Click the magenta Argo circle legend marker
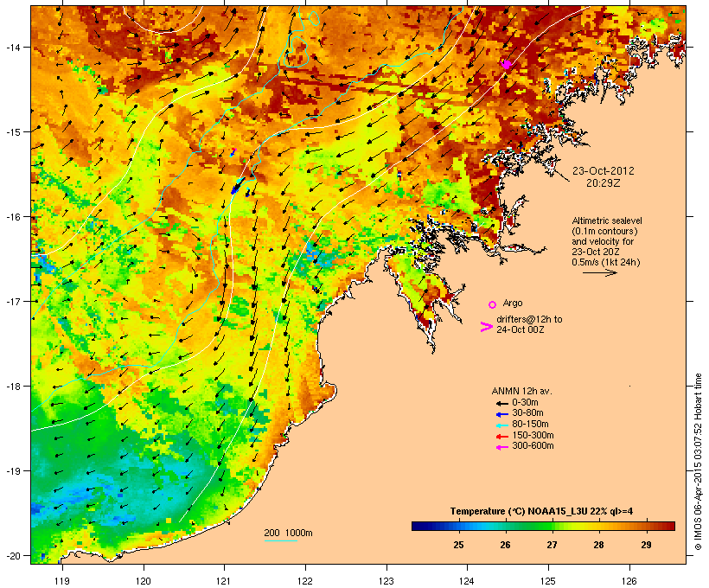Image resolution: width=709 pixels, height=588 pixels. (x=493, y=304)
